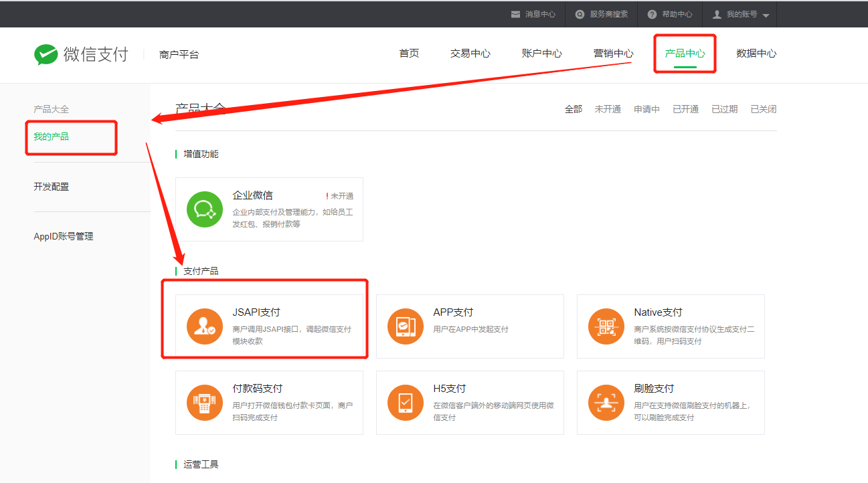Filter products by 未开通 status
This screenshot has height=483, width=868.
click(608, 109)
